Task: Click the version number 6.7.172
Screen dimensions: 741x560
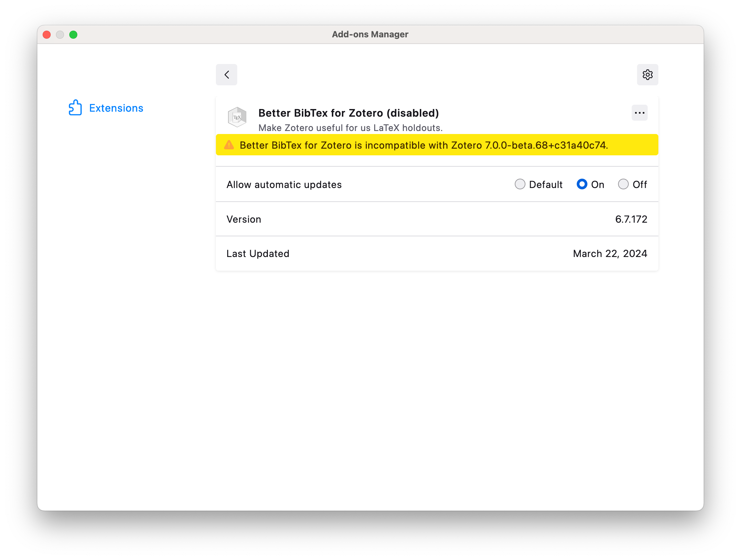Action: click(x=631, y=219)
